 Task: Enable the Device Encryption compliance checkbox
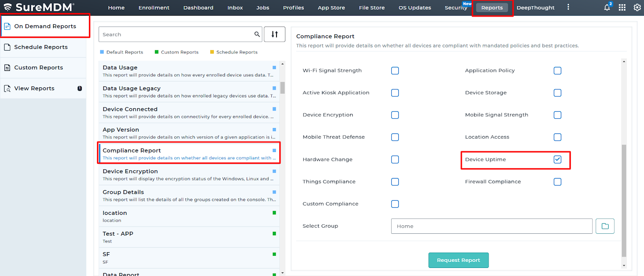(395, 115)
